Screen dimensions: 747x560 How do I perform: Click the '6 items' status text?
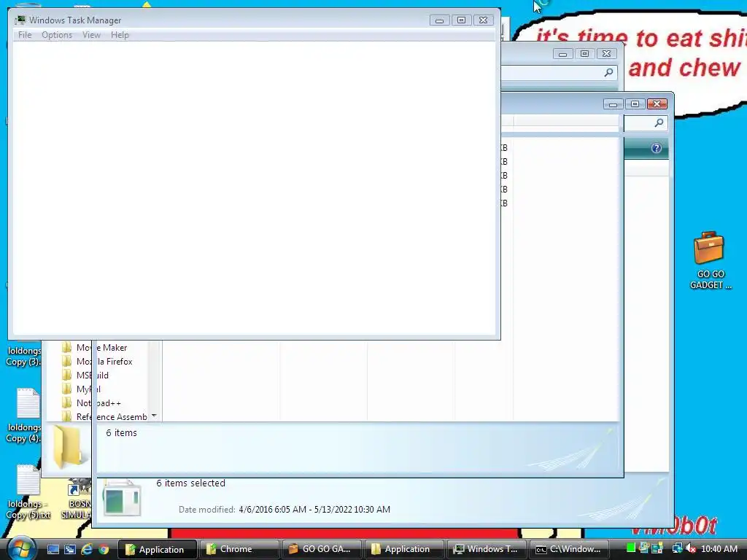coord(122,433)
